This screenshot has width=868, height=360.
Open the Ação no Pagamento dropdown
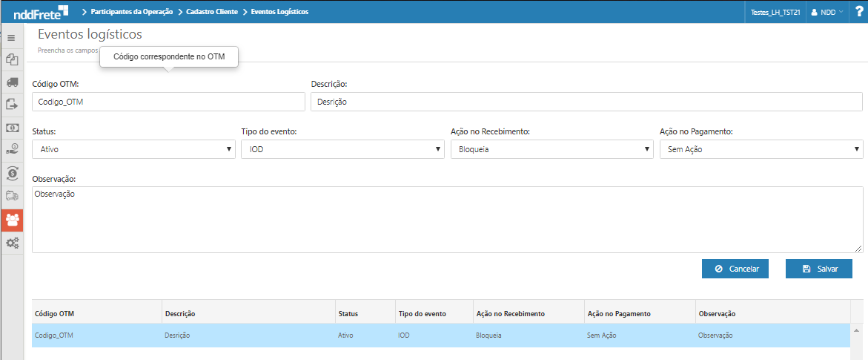[761, 149]
